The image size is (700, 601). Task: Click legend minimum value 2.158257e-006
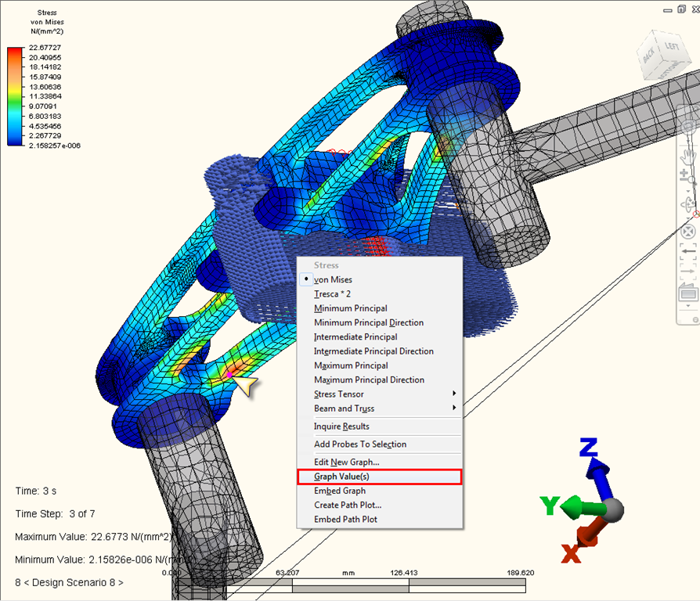[x=55, y=146]
